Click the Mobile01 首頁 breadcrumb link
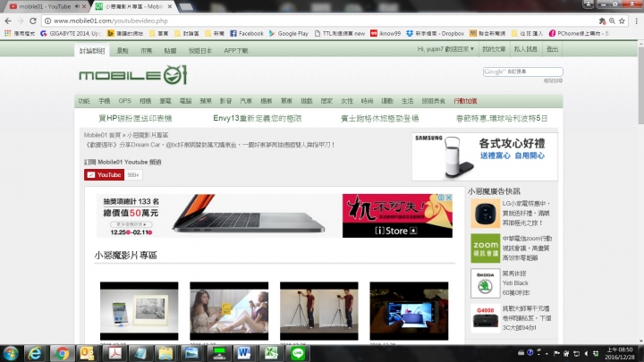 [102, 135]
